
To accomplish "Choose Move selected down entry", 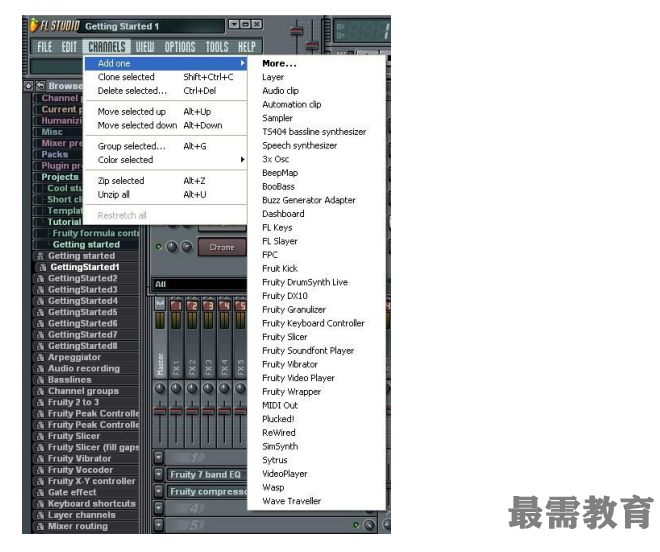I will 166,125.
